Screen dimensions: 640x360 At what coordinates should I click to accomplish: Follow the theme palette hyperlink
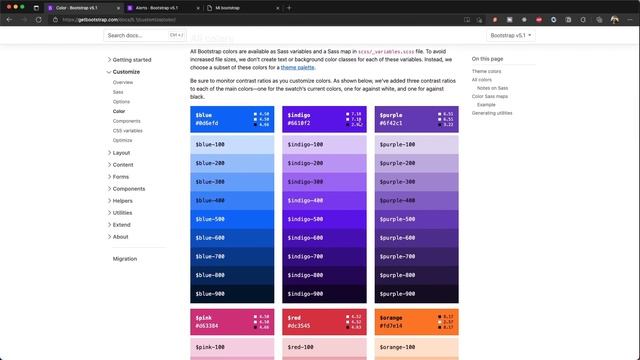[x=298, y=67]
